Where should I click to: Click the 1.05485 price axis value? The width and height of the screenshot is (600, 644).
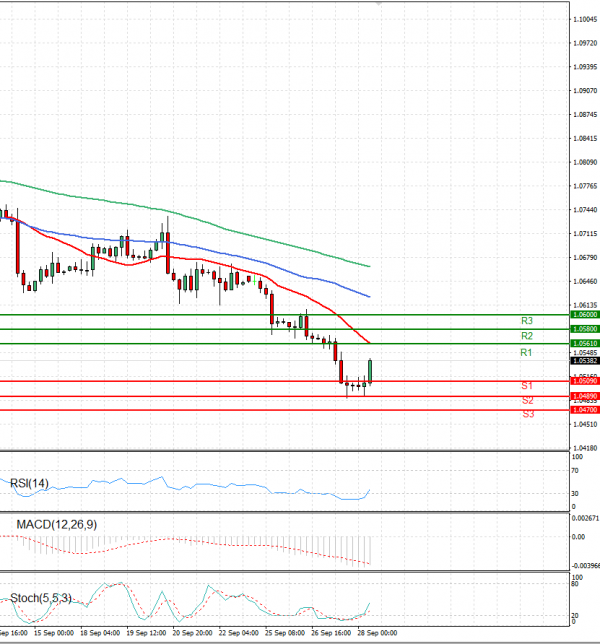pyautogui.click(x=585, y=353)
